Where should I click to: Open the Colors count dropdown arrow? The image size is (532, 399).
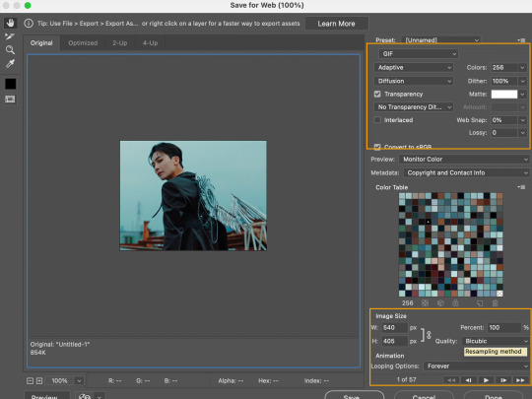(522, 68)
